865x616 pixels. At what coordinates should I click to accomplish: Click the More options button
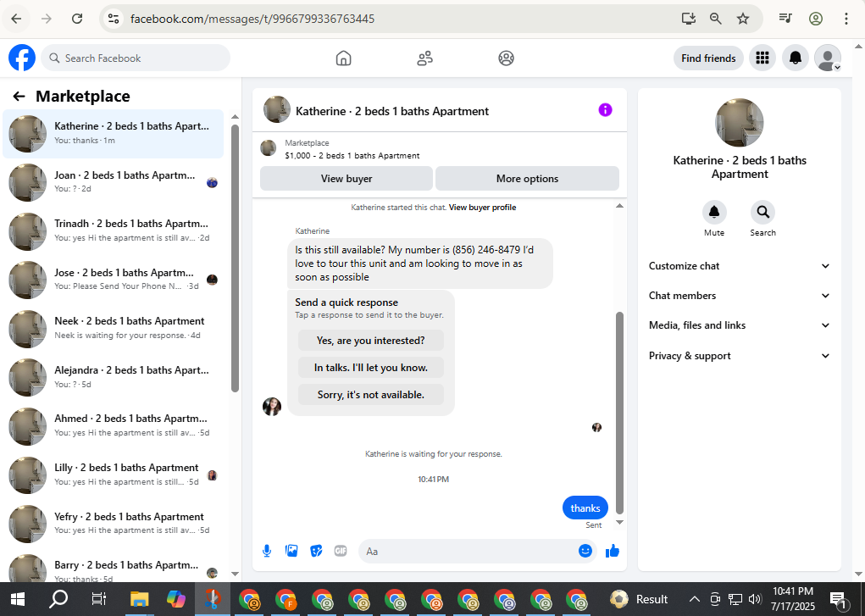(x=527, y=179)
